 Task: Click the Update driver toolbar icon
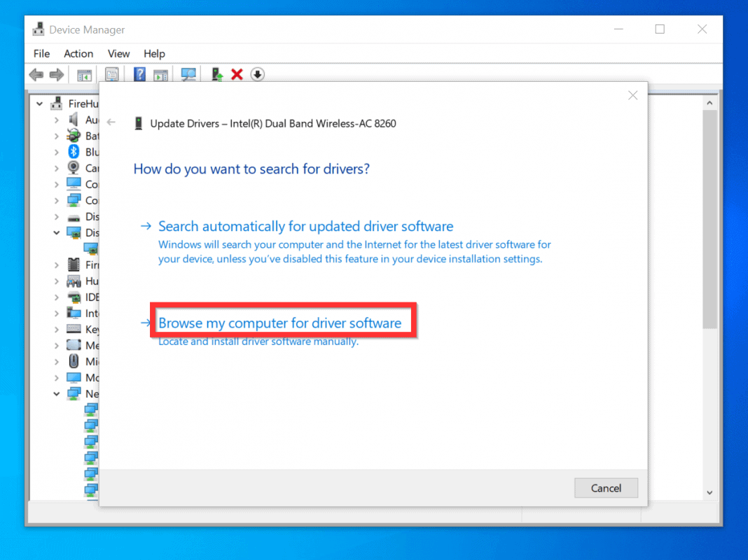[217, 74]
